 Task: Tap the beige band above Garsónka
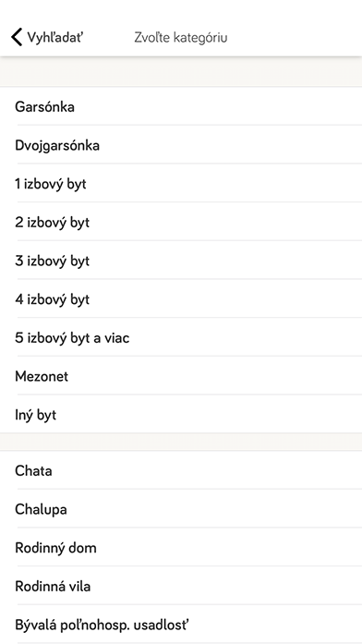pyautogui.click(x=181, y=72)
